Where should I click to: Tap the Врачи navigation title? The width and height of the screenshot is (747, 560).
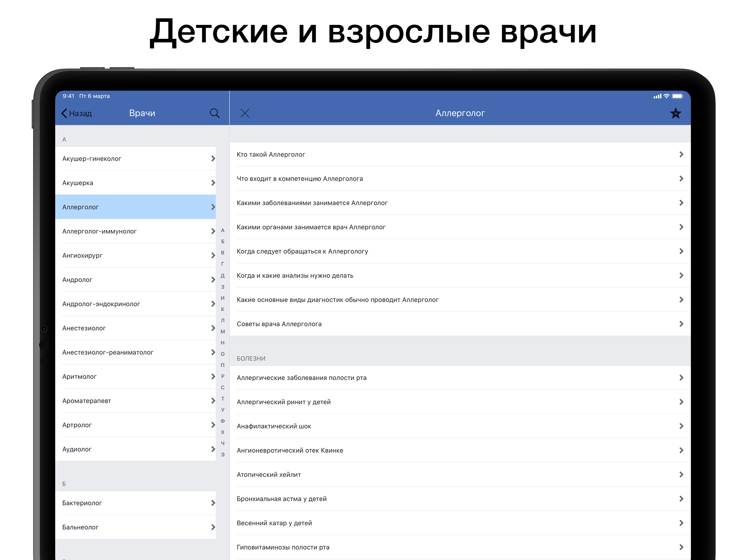tap(142, 113)
